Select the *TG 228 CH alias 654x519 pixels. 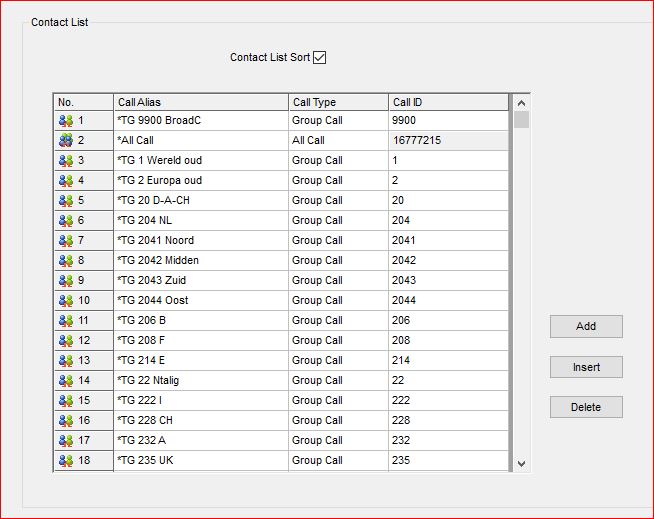[201, 421]
